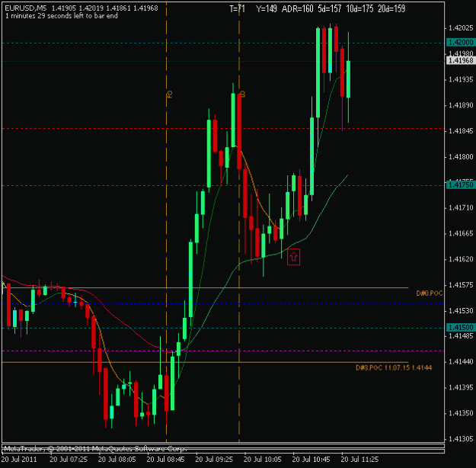Click the D#0.POC line label
Image resolution: width=476 pixels, height=468 pixels.
pos(430,293)
